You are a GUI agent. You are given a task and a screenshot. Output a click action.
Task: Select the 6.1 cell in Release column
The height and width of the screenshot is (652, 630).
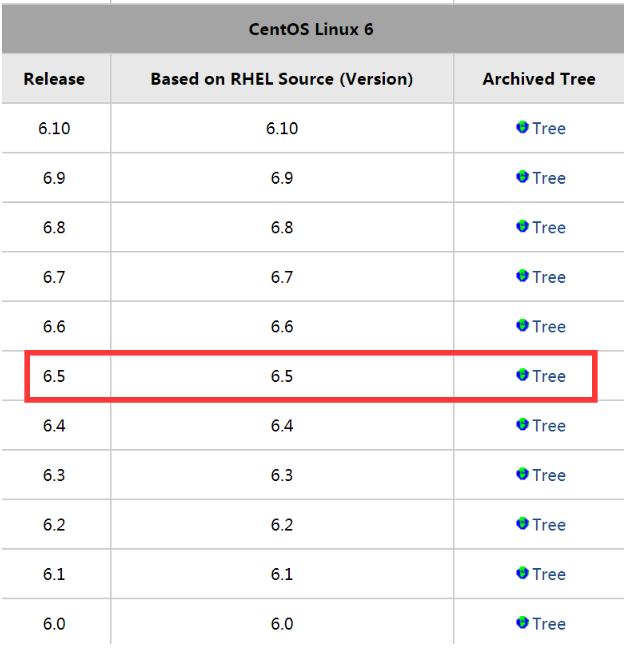pyautogui.click(x=54, y=574)
